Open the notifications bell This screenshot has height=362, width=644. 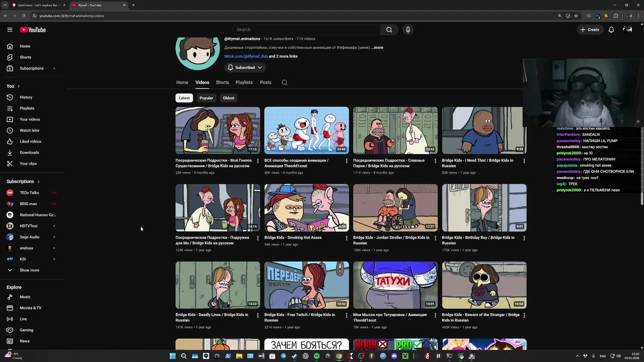pos(611,30)
